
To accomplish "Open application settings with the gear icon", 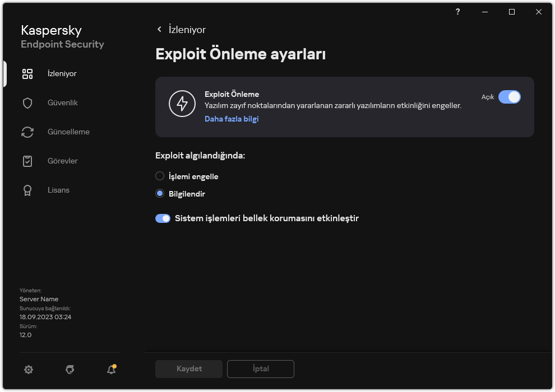I will click(28, 370).
